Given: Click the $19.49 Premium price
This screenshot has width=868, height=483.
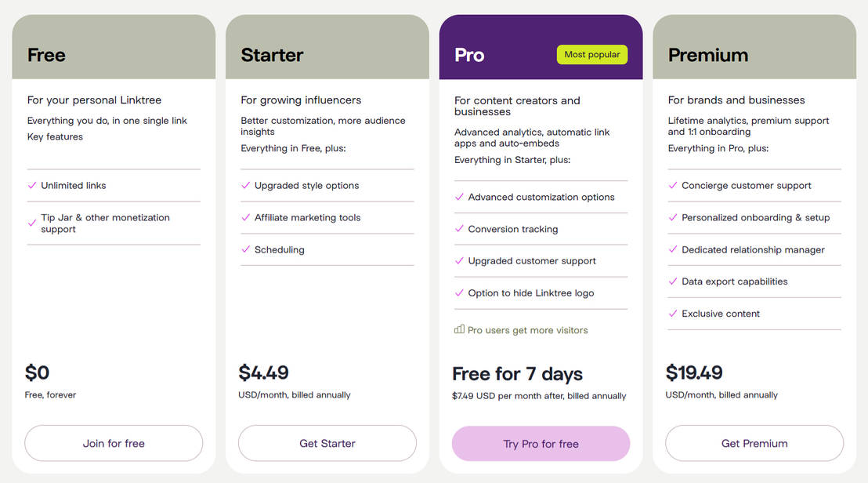Looking at the screenshot, I should [x=694, y=372].
